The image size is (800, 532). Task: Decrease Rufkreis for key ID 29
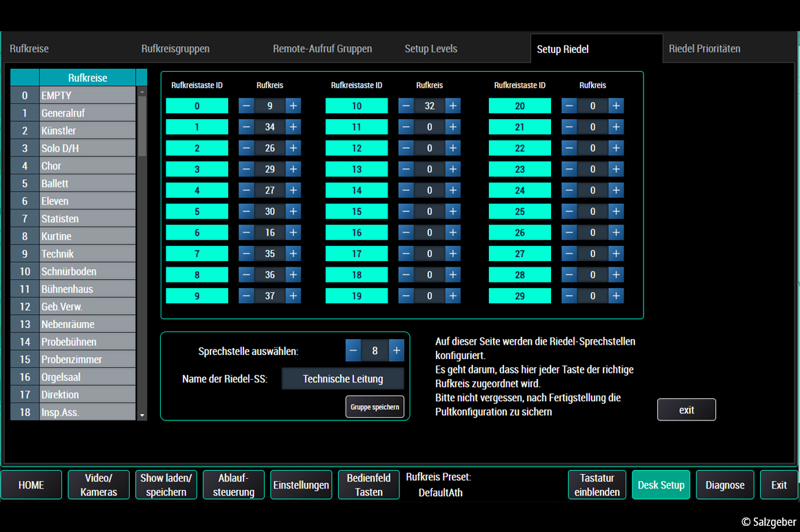(x=570, y=296)
